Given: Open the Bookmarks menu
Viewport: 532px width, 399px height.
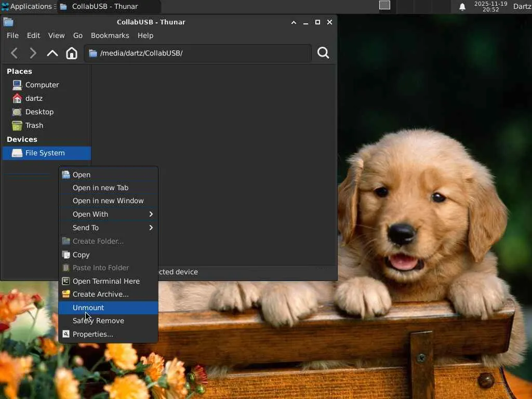Looking at the screenshot, I should click(110, 35).
